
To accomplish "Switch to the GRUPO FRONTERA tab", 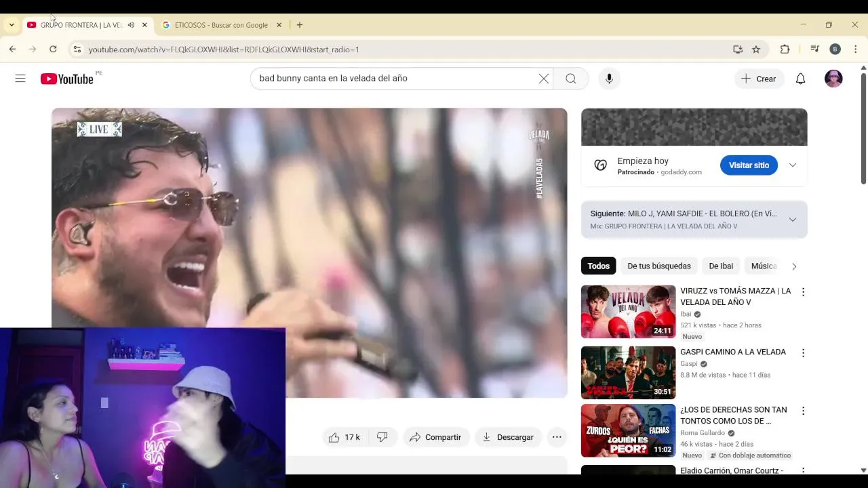I will click(x=81, y=25).
